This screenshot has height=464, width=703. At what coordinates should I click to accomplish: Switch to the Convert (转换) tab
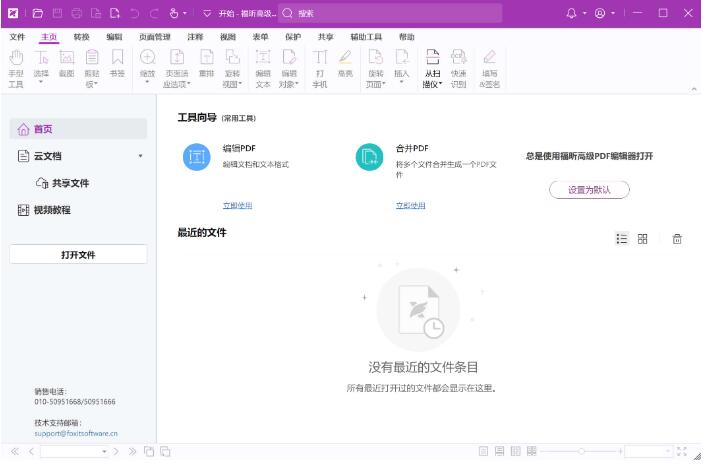[x=81, y=37]
